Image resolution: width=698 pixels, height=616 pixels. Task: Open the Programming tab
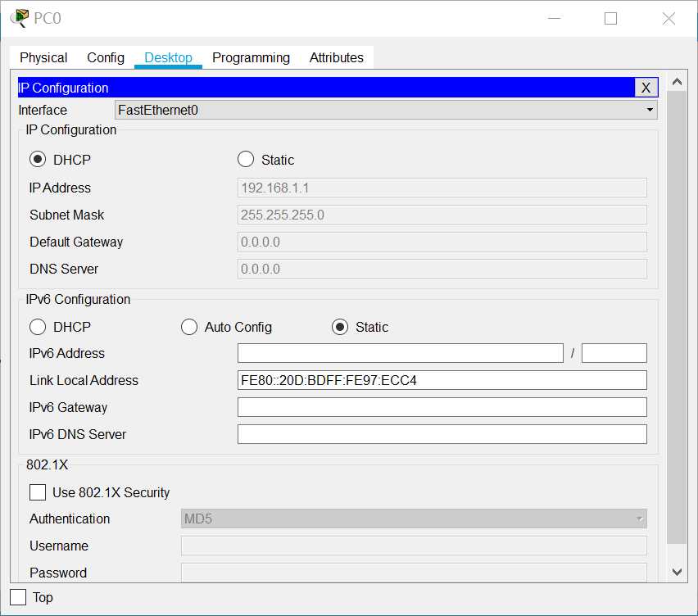(251, 57)
